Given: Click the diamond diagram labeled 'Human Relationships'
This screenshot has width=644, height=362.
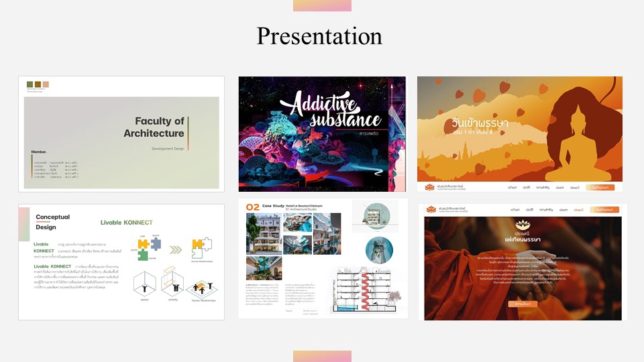Looking at the screenshot, I should (202, 289).
